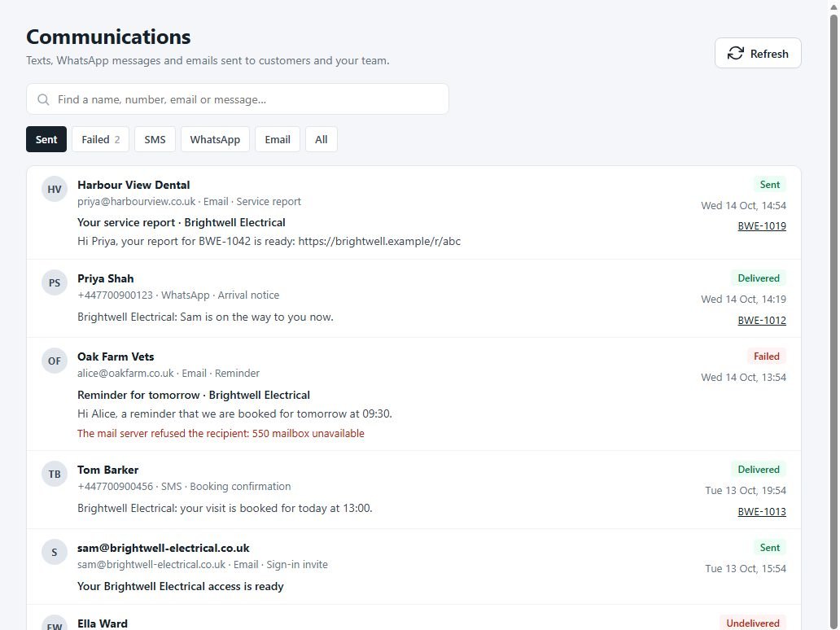
Task: Click the Undelivered badge on Ella Ward row
Action: coord(753,623)
